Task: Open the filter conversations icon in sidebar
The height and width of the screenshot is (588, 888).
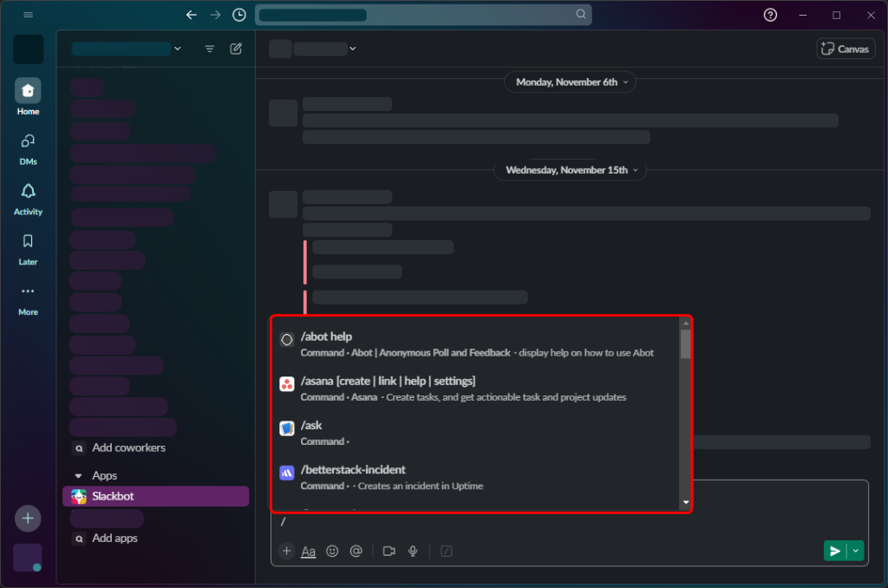Action: pos(209,49)
